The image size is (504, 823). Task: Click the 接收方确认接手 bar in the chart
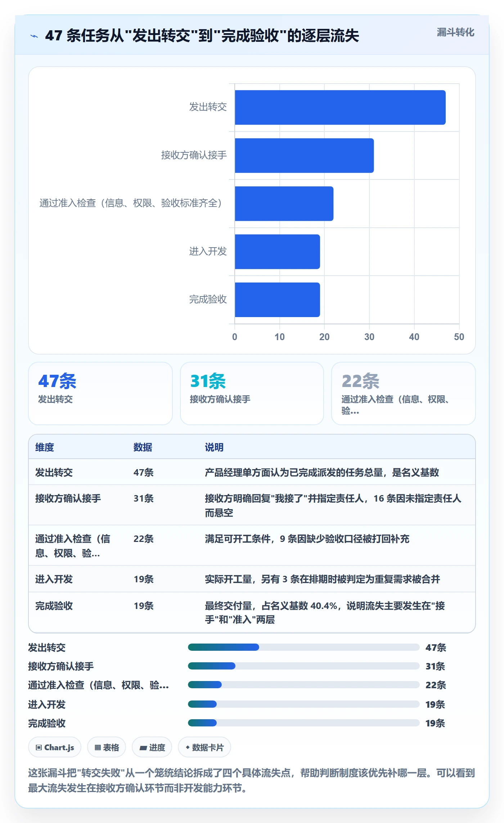point(304,156)
